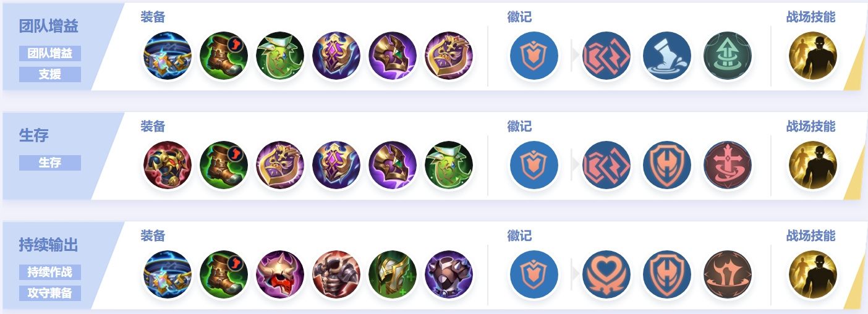This screenshot has width=868, height=314.
Task: Click the base shield emblem in 生存 row
Action: (x=534, y=166)
